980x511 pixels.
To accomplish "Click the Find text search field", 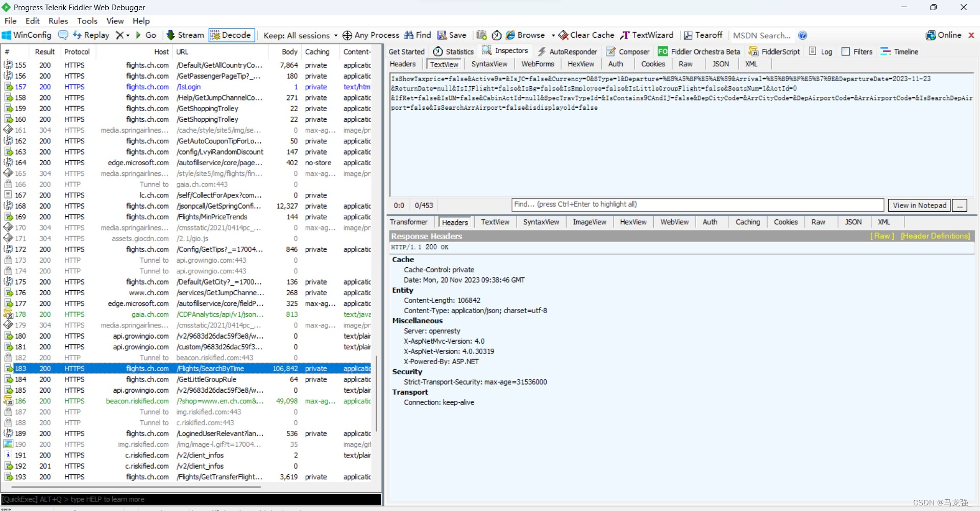I will pos(698,205).
